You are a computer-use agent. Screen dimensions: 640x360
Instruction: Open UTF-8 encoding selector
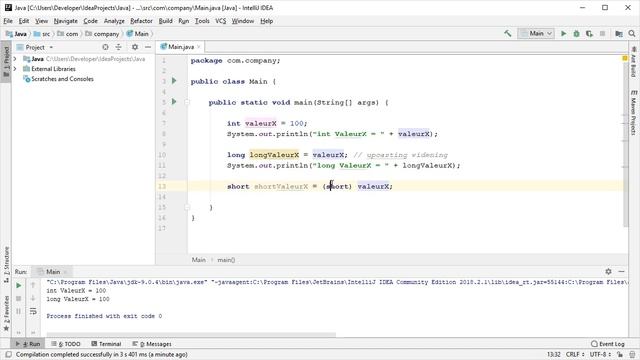tap(600, 354)
